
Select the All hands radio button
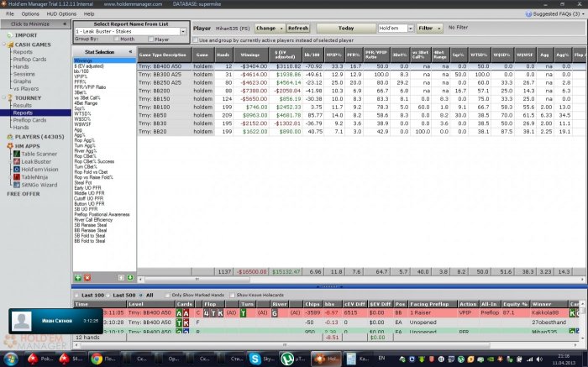tap(141, 296)
